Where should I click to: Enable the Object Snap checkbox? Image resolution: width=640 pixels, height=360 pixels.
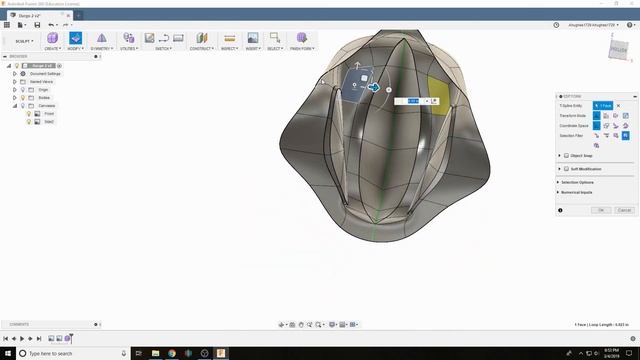(567, 156)
